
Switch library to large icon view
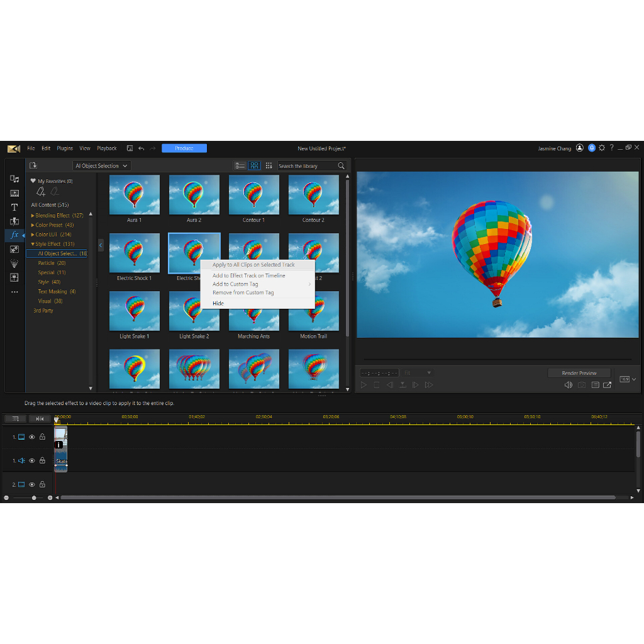[x=255, y=165]
